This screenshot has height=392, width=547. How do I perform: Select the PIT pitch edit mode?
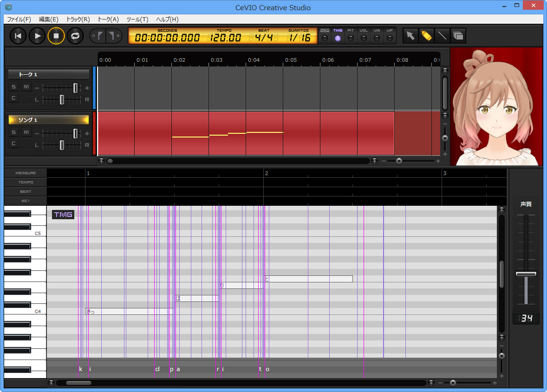pyautogui.click(x=351, y=36)
